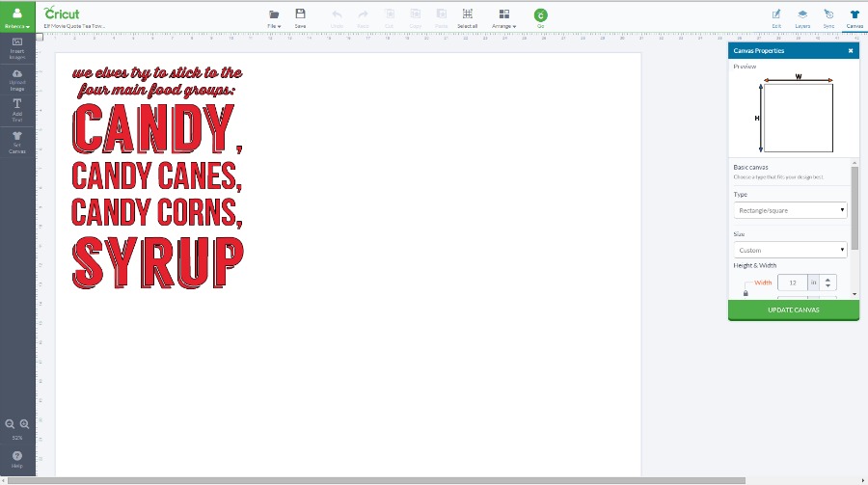
Task: Select the 'we elves try' script text
Action: pyautogui.click(x=157, y=72)
